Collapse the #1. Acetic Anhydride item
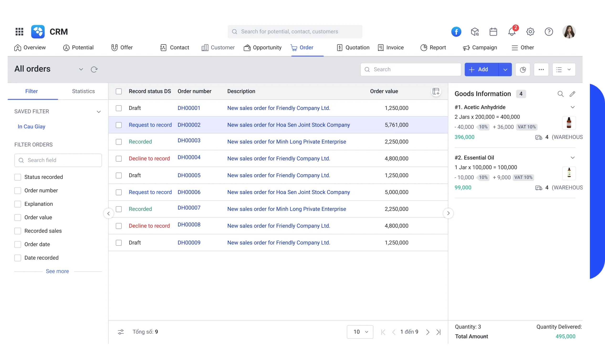The height and width of the screenshot is (364, 605). [573, 107]
